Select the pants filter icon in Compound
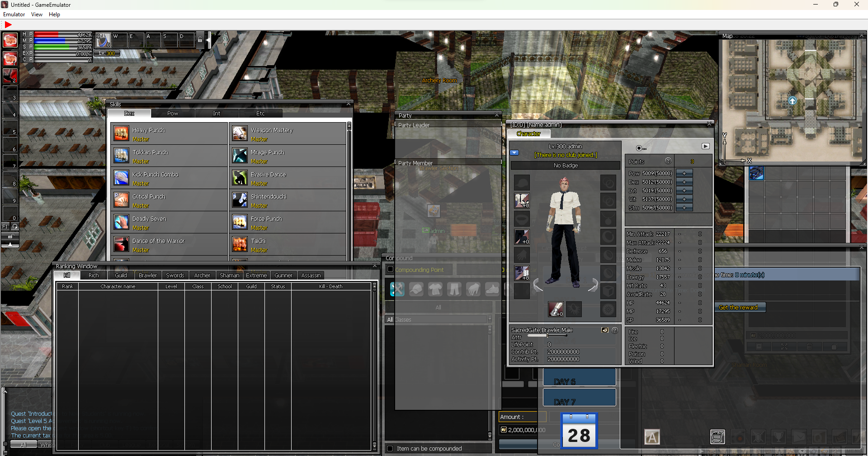This screenshot has height=456, width=868. pyautogui.click(x=454, y=289)
